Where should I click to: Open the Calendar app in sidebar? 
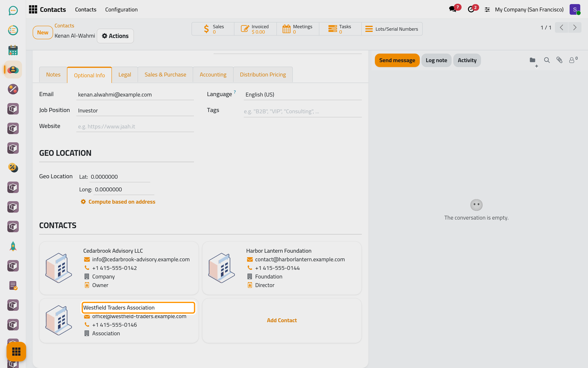pos(13,50)
